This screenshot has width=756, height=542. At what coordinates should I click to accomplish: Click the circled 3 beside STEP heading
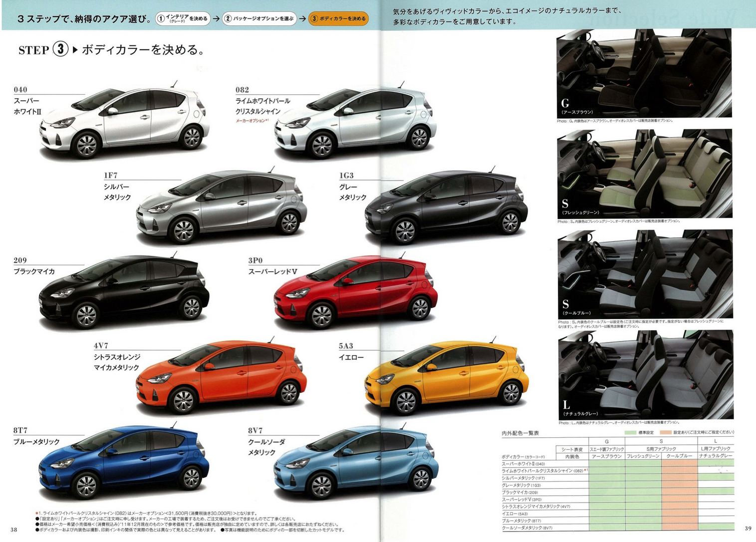pyautogui.click(x=60, y=49)
